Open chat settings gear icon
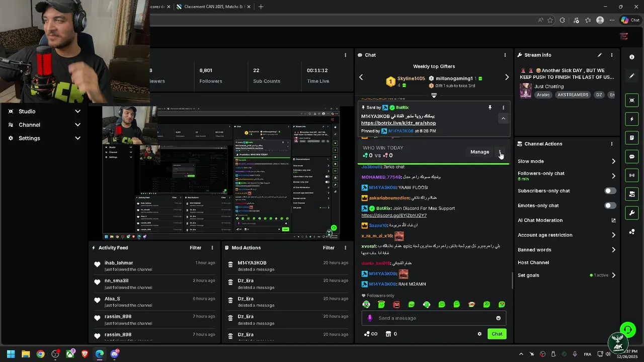The width and height of the screenshot is (644, 362). (479, 334)
